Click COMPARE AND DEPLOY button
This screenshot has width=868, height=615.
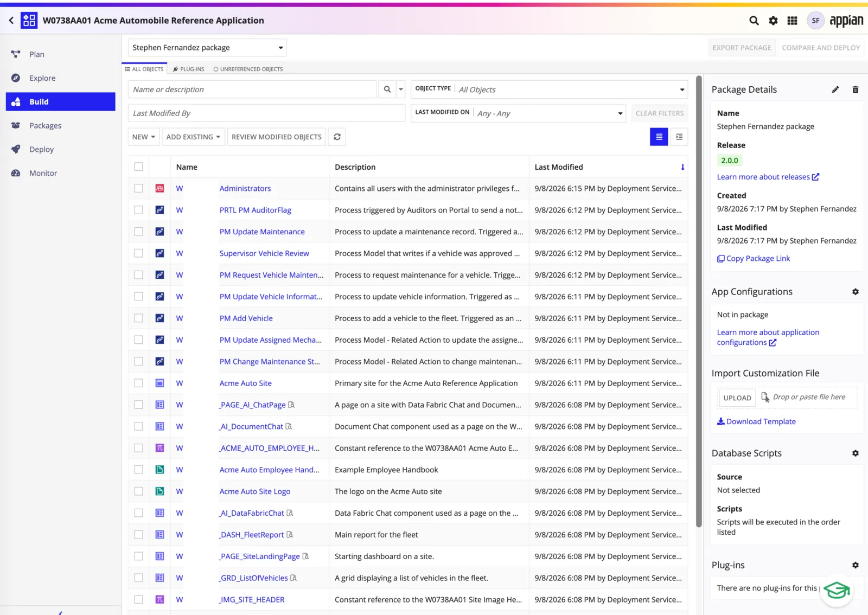click(821, 48)
